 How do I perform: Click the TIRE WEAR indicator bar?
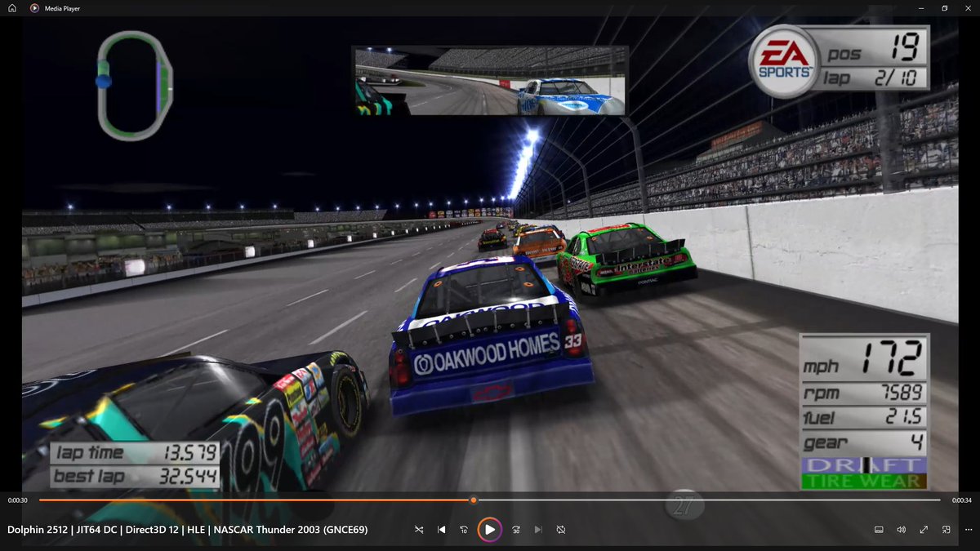[864, 482]
